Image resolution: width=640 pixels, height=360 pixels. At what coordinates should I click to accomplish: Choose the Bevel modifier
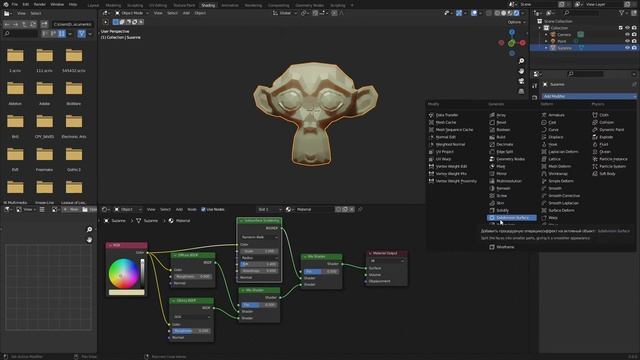click(501, 122)
